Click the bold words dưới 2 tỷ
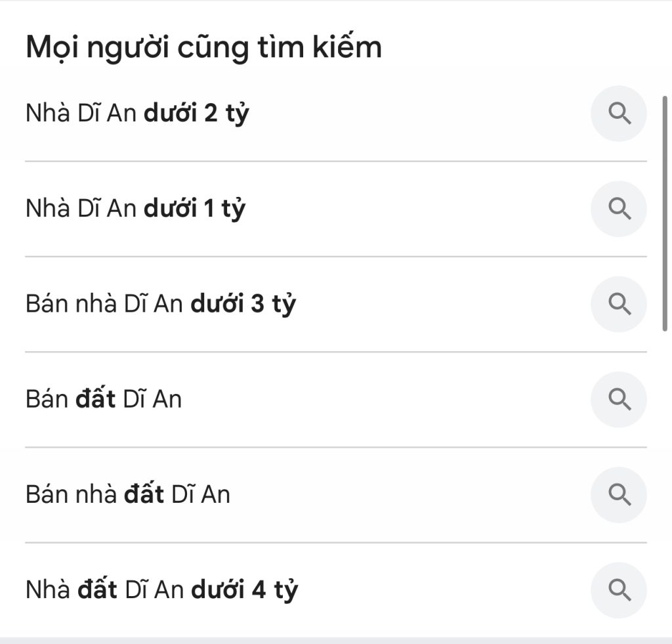The height and width of the screenshot is (644, 672). pyautogui.click(x=197, y=114)
